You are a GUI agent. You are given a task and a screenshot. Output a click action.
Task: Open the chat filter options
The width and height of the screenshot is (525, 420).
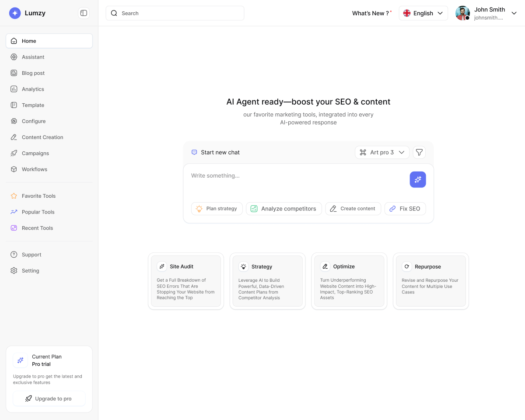419,152
